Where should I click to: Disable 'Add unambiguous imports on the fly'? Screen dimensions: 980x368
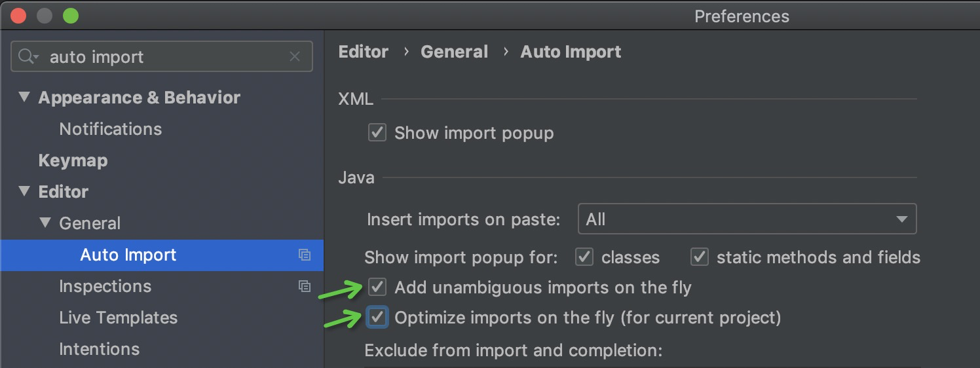pos(377,287)
